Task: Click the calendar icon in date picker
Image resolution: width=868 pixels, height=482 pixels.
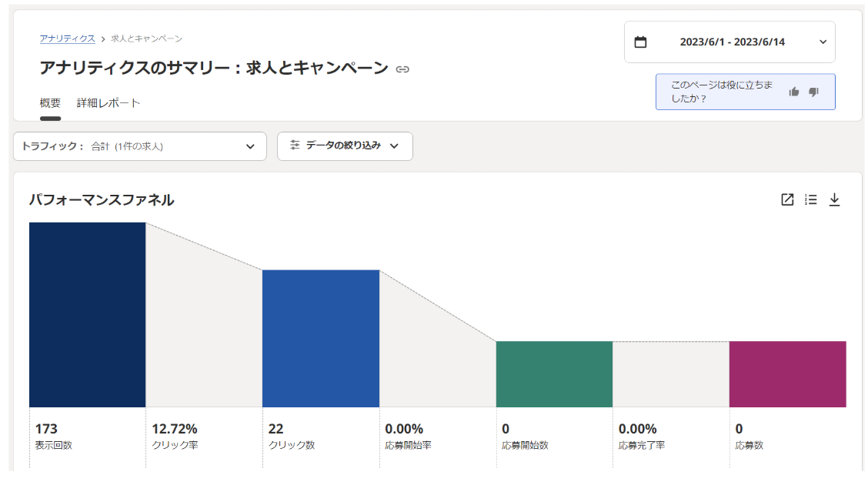Action: [640, 42]
